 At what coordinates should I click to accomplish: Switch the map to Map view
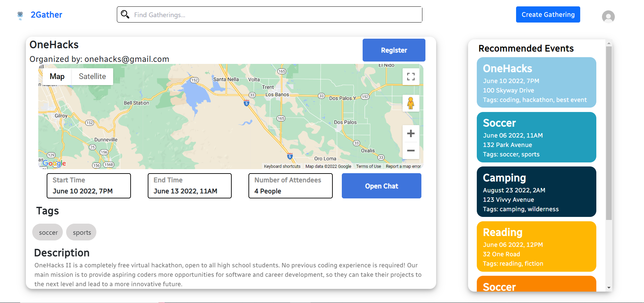point(57,76)
